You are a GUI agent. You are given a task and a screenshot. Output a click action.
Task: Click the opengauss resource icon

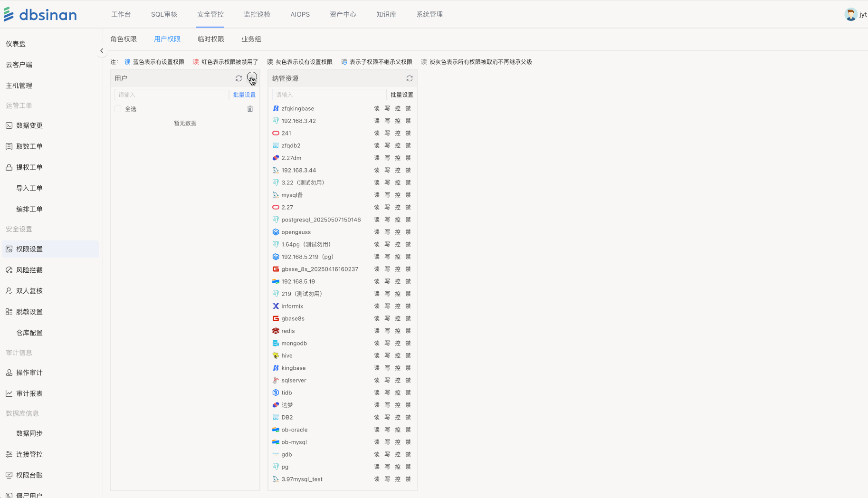pyautogui.click(x=276, y=232)
